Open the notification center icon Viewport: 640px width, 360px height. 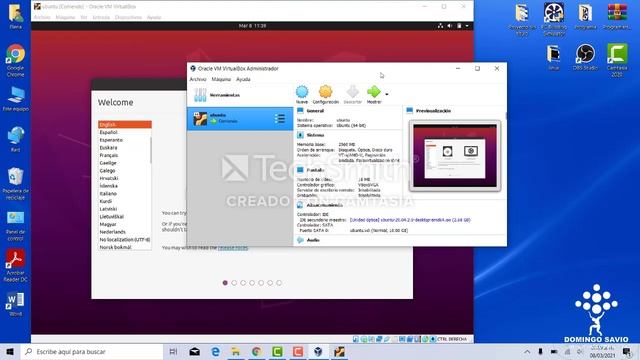coord(627,351)
